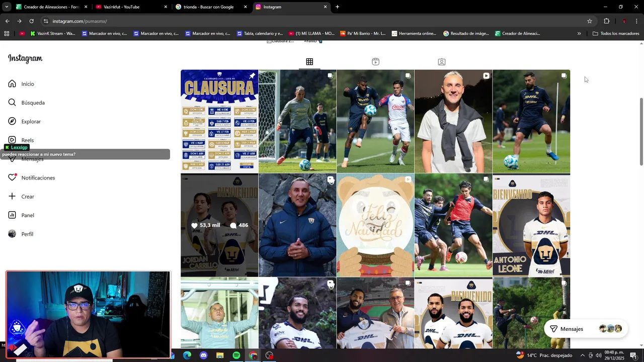Open Chrome apps grid icon
The image size is (644, 362).
coord(7,34)
